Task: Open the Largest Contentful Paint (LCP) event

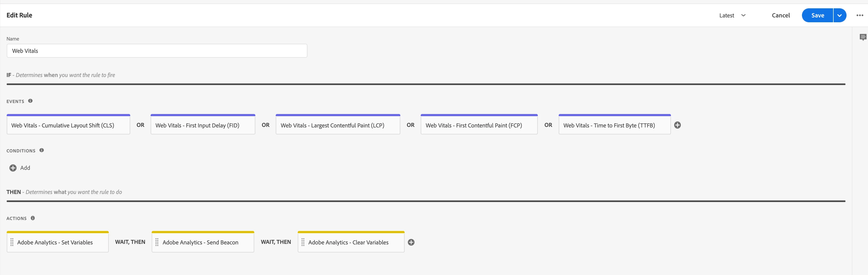Action: pyautogui.click(x=338, y=124)
